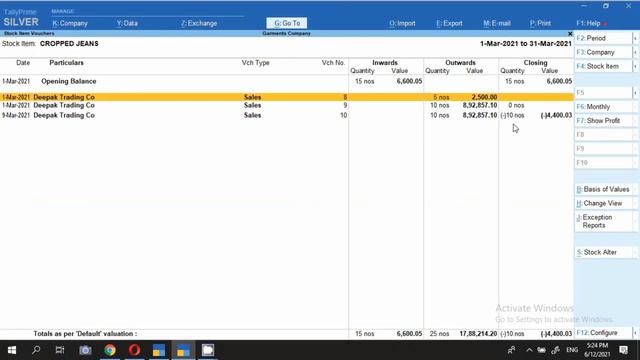The width and height of the screenshot is (640, 360).
Task: Open Opera browser from the taskbar
Action: [x=134, y=350]
